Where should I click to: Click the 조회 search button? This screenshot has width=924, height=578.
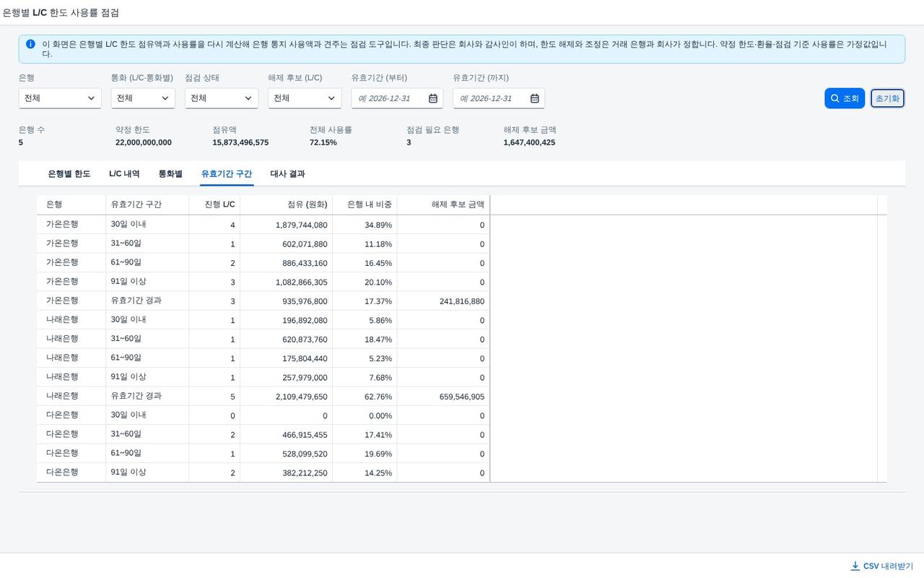click(x=845, y=98)
